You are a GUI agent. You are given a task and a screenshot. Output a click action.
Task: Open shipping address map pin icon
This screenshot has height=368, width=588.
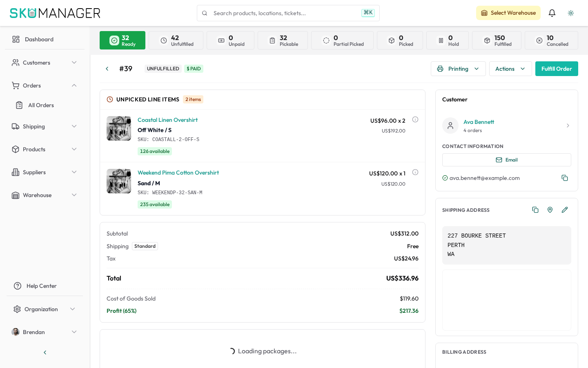point(550,210)
